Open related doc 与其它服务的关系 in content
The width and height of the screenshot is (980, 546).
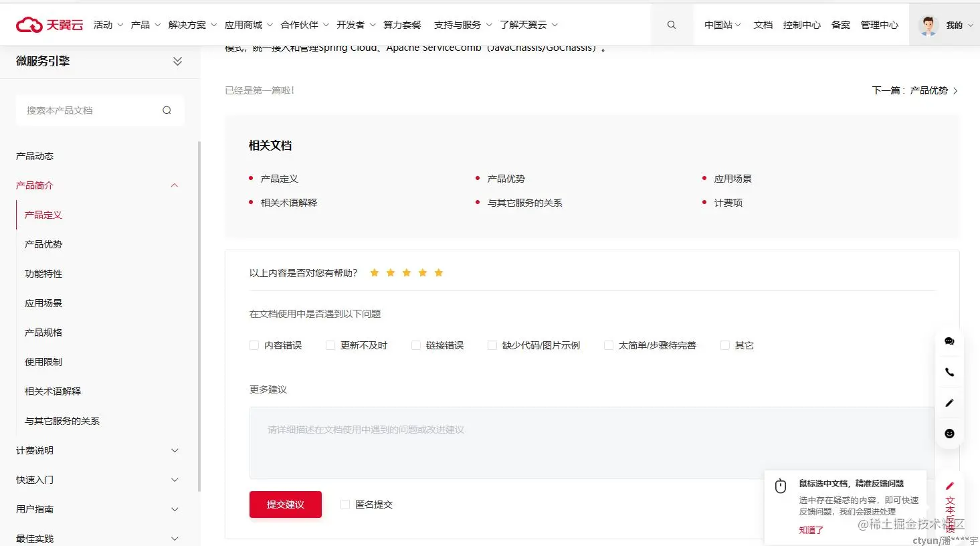pos(524,203)
